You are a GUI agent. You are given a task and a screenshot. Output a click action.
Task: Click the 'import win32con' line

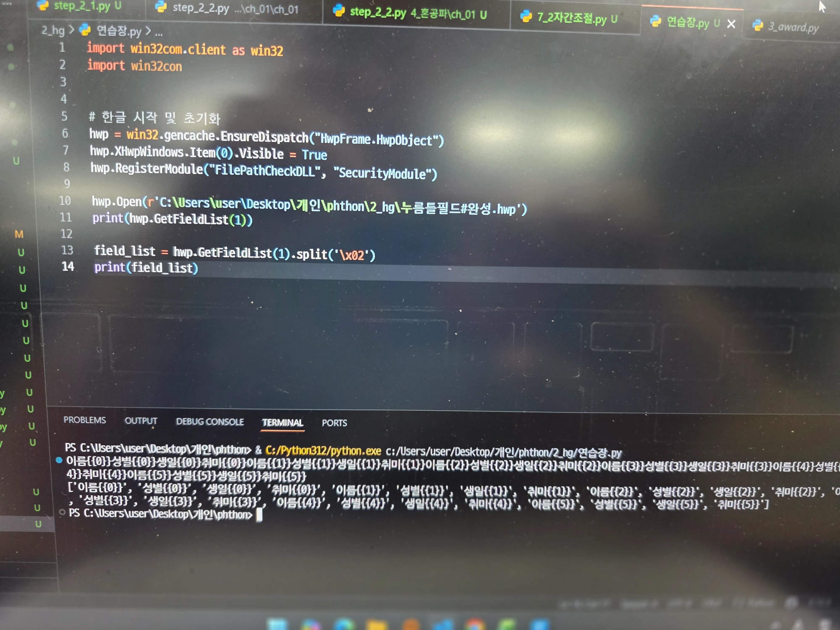click(134, 66)
